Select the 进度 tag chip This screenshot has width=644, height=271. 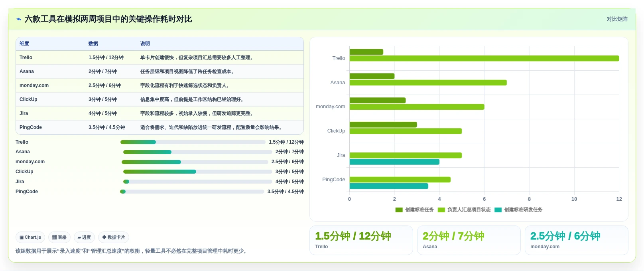tap(84, 237)
